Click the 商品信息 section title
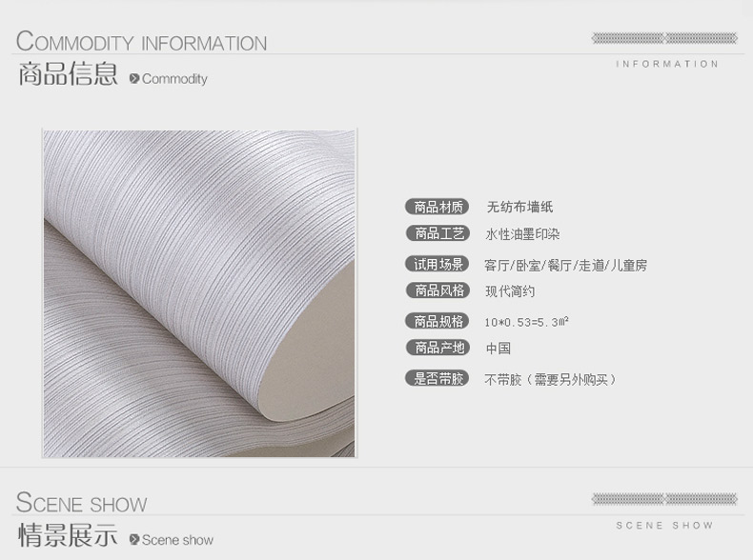The image size is (753, 560). pos(68,74)
